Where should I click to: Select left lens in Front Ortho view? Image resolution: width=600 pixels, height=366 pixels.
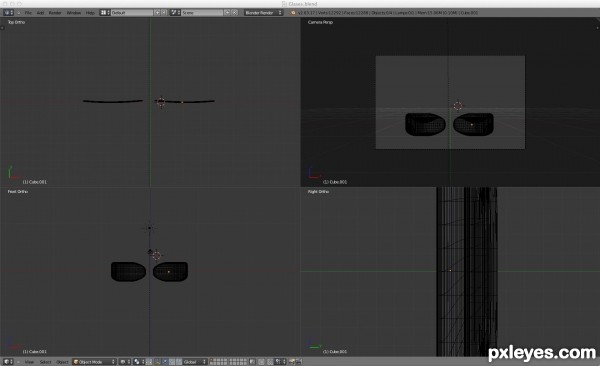click(x=128, y=271)
